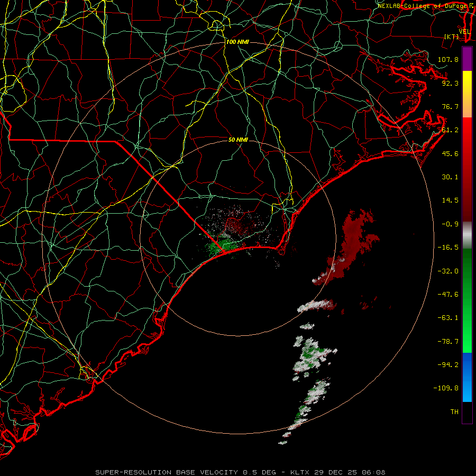Select the -78.7 legend value
This screenshot has height=476, width=476.
(x=448, y=342)
